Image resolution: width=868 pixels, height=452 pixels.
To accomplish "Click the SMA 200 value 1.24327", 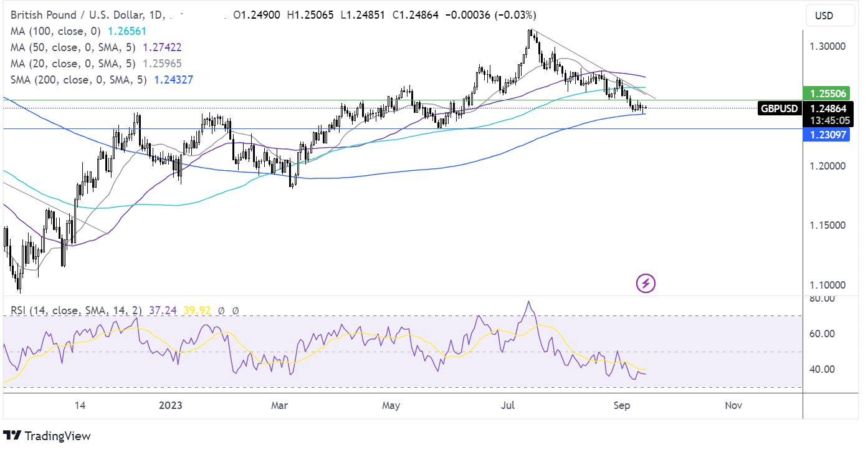I will tap(173, 79).
